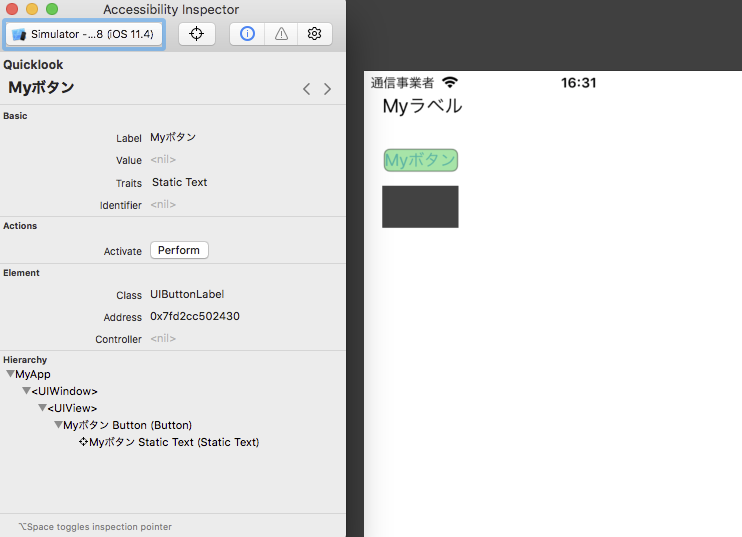Click the Hierarchy section header
742x537 pixels.
tap(25, 360)
